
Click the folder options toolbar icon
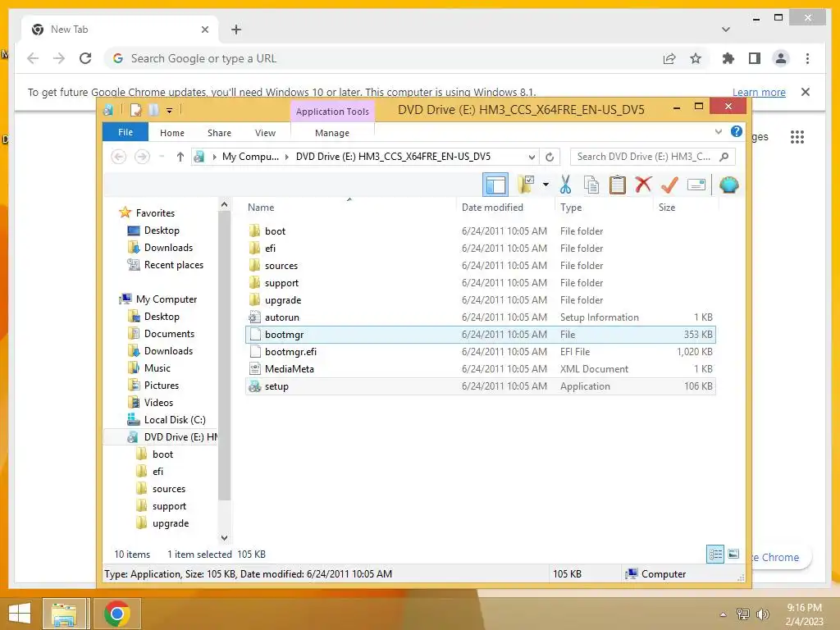click(x=526, y=185)
